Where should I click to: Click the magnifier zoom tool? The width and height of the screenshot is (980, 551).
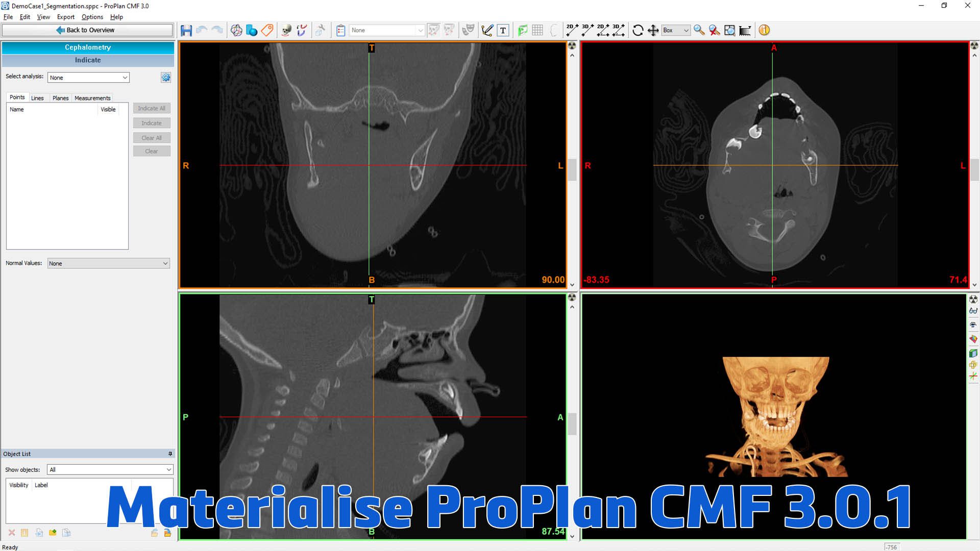[699, 31]
